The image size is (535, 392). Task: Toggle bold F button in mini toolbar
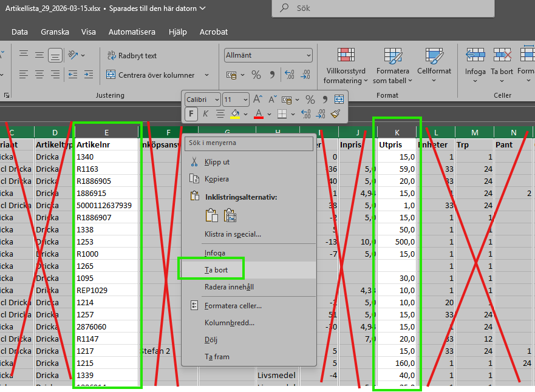[x=191, y=113]
